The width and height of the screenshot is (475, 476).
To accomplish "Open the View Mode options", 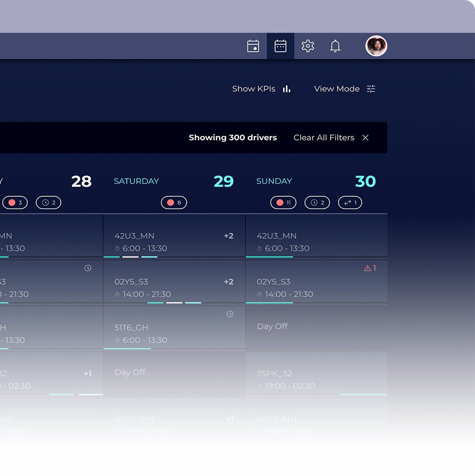I will click(344, 89).
